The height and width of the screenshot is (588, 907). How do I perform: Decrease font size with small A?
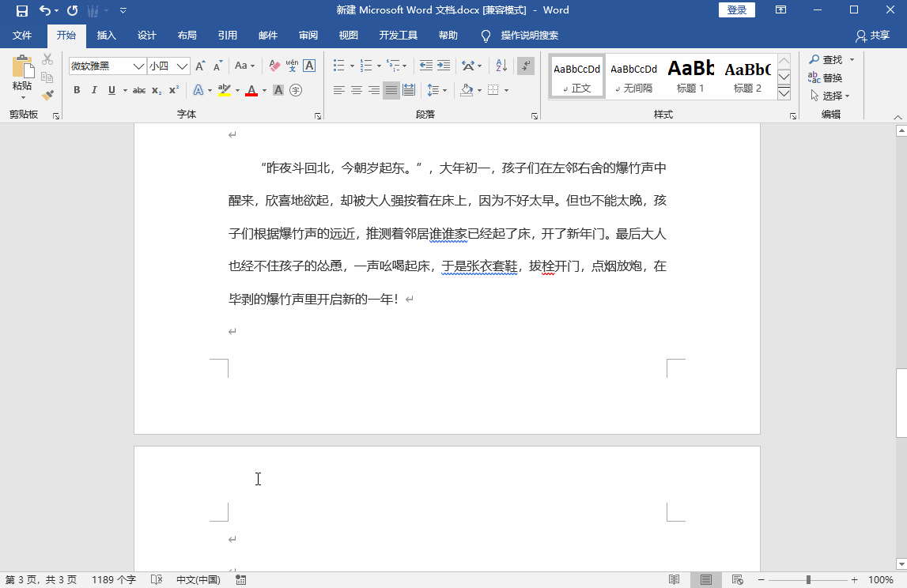(x=217, y=66)
